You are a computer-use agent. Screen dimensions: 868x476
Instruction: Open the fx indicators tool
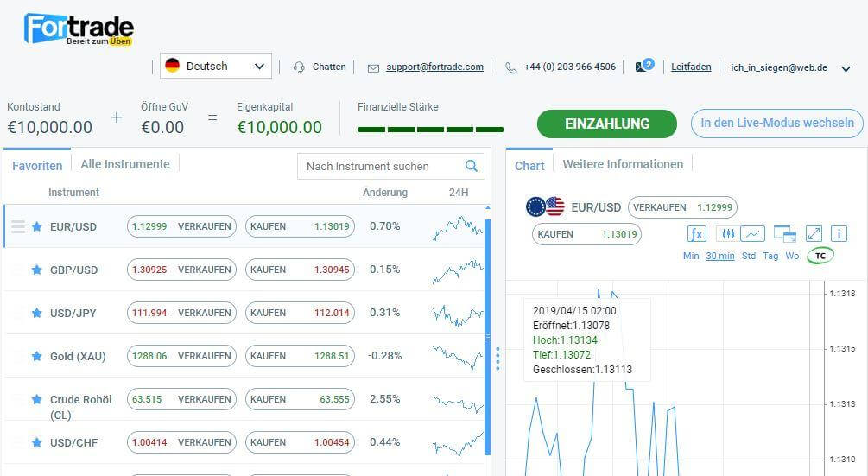(x=696, y=233)
